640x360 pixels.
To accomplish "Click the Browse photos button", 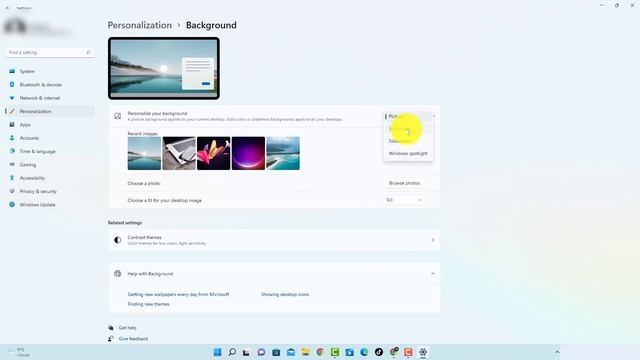I will (x=404, y=183).
